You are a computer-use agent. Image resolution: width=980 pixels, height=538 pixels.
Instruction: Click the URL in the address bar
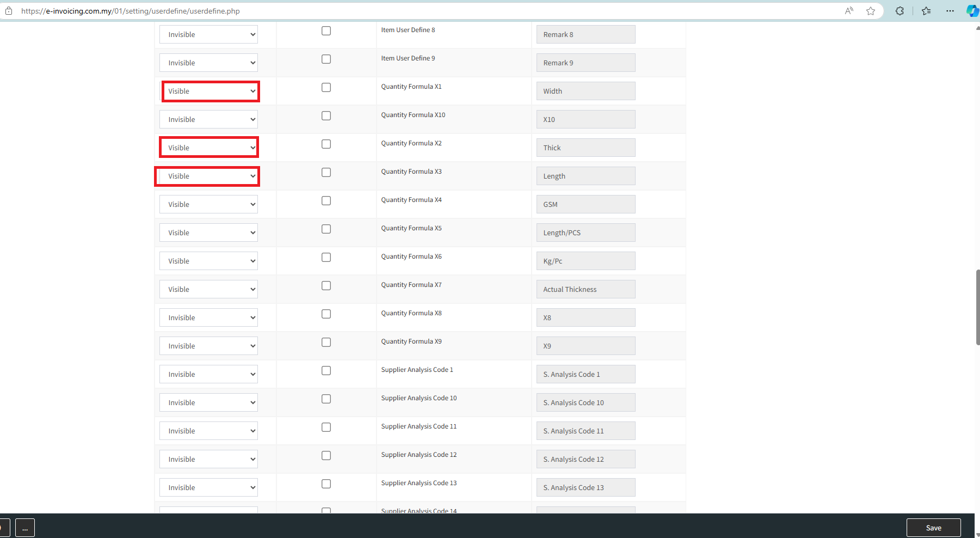[x=131, y=11]
